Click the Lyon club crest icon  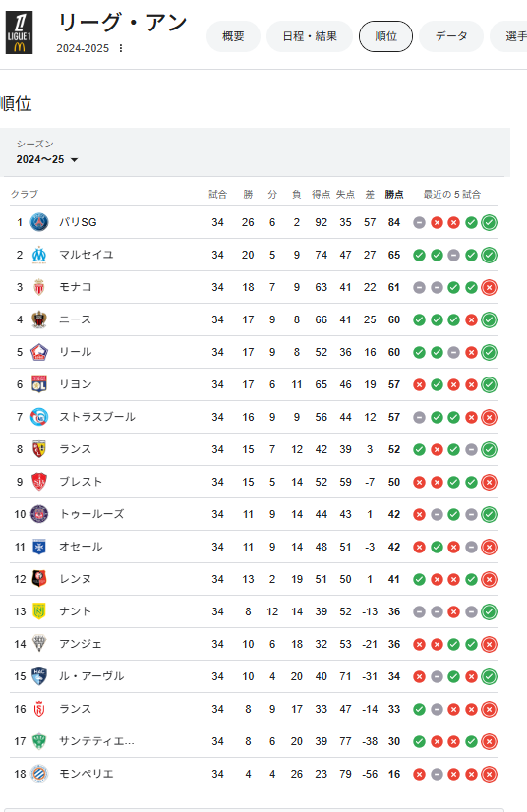pos(39,384)
